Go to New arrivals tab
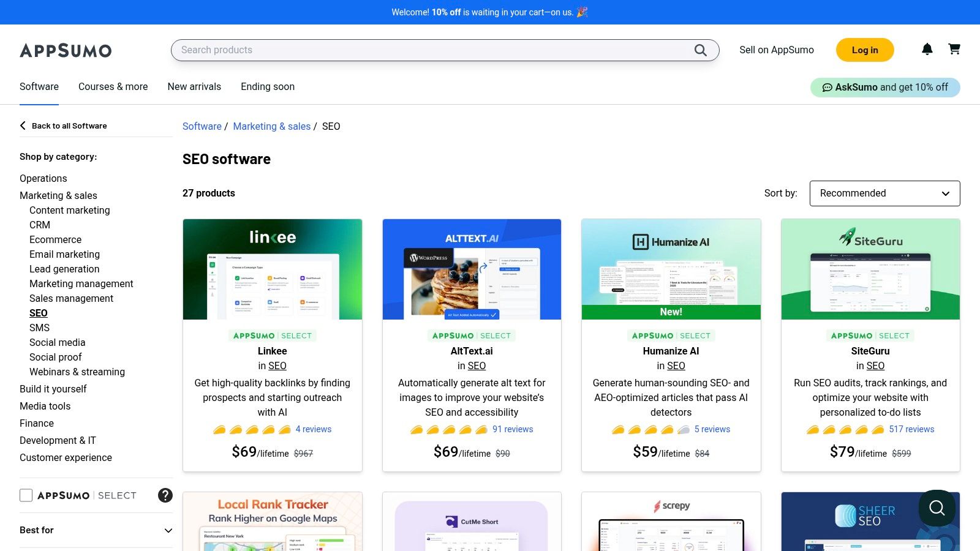980x551 pixels. [x=194, y=87]
